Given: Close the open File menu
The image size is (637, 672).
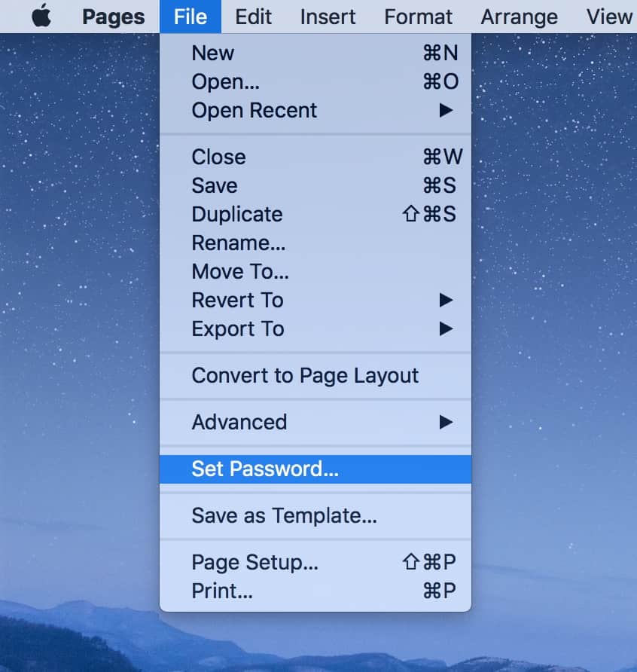Looking at the screenshot, I should click(x=190, y=17).
